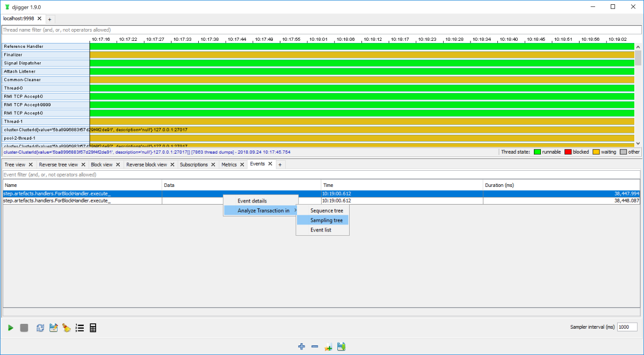Select the Common-Cleaner thread row
Viewport: 644px width, 355px height.
coord(46,79)
